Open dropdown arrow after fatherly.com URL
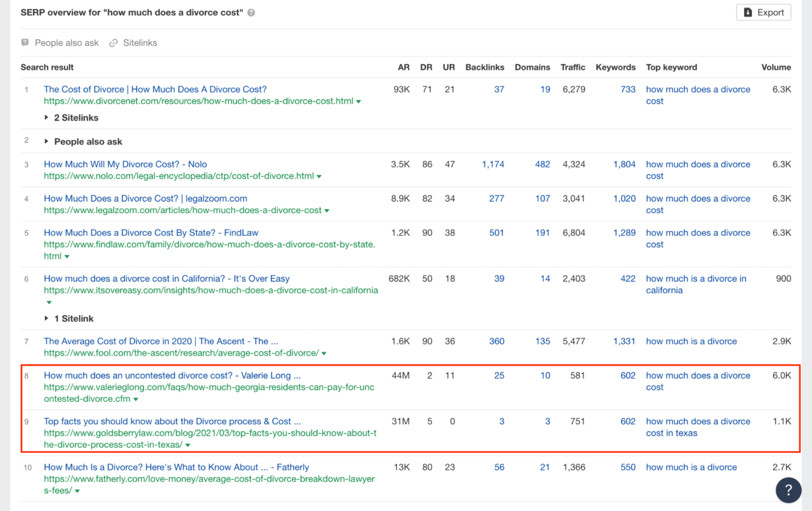The image size is (812, 511). (77, 491)
